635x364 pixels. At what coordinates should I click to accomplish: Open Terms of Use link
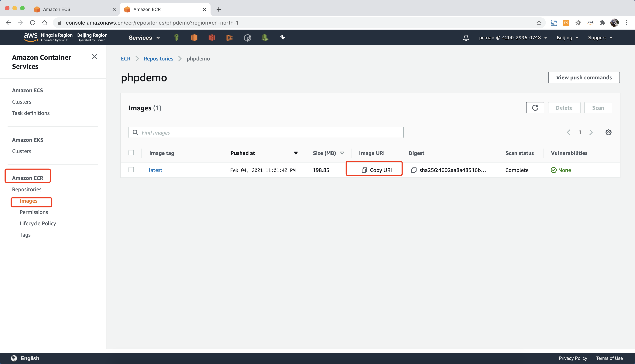pos(609,358)
